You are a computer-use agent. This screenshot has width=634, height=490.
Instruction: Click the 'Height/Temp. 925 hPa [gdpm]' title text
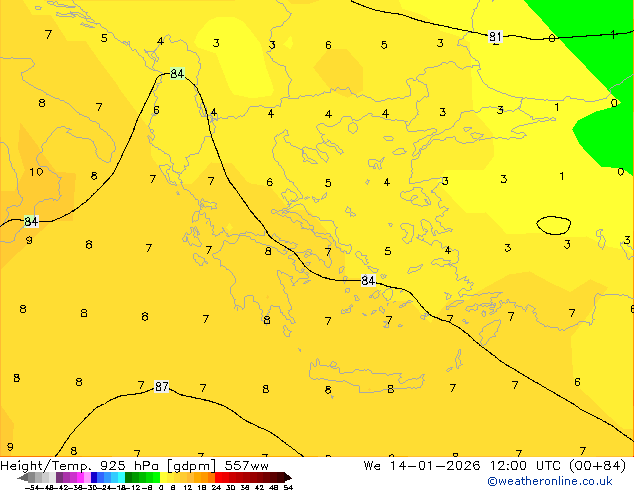(108, 466)
